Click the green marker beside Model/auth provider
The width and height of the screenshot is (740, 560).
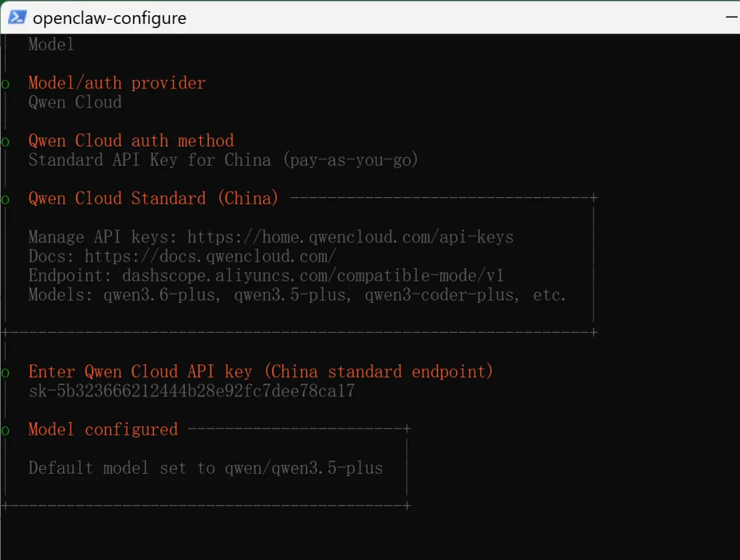5,84
